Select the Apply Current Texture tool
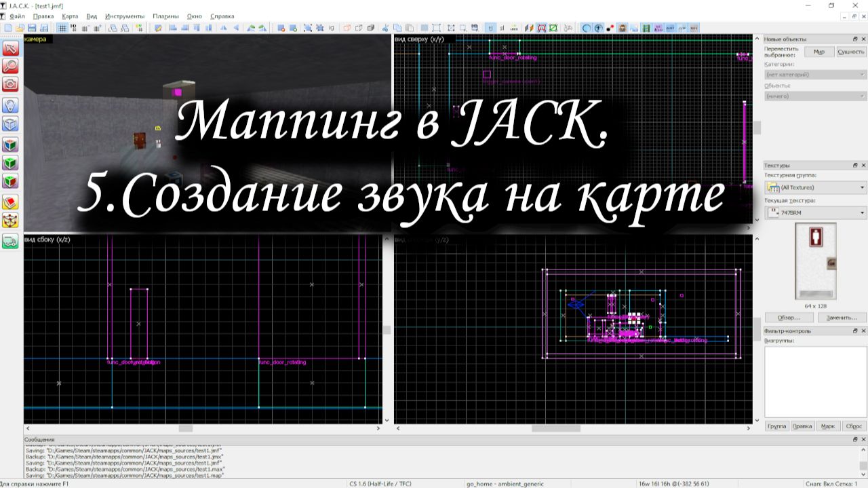The height and width of the screenshot is (488, 868). click(10, 163)
